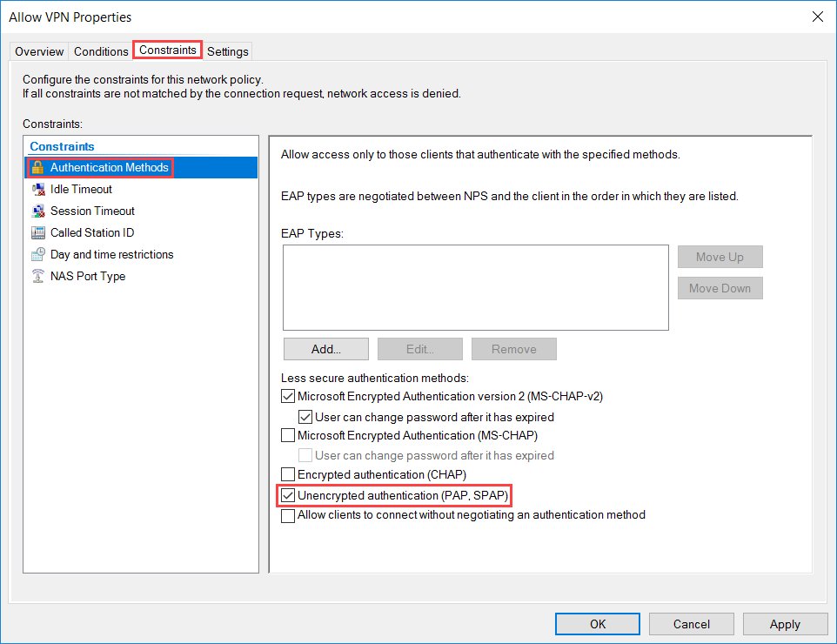Open the Settings tab
The width and height of the screenshot is (837, 644).
pyautogui.click(x=227, y=51)
